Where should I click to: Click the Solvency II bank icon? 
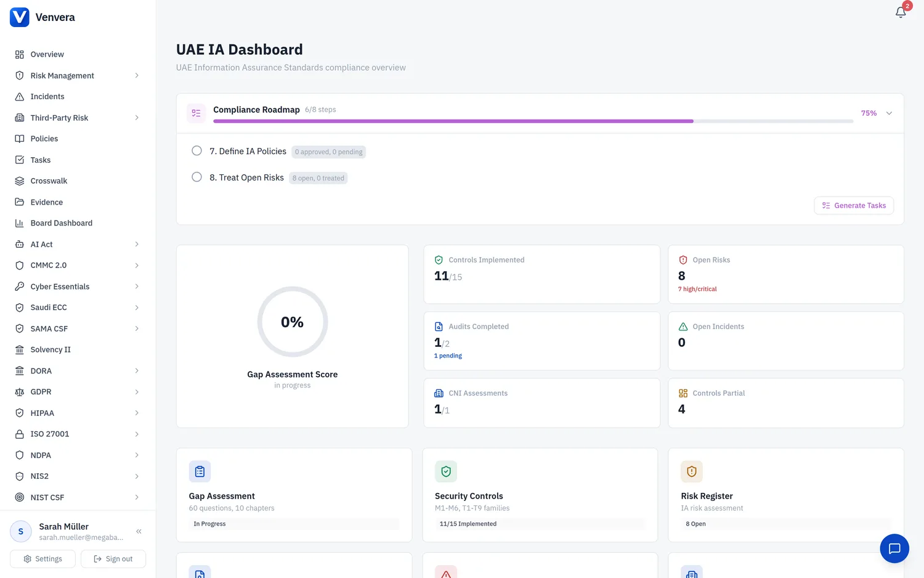(20, 350)
